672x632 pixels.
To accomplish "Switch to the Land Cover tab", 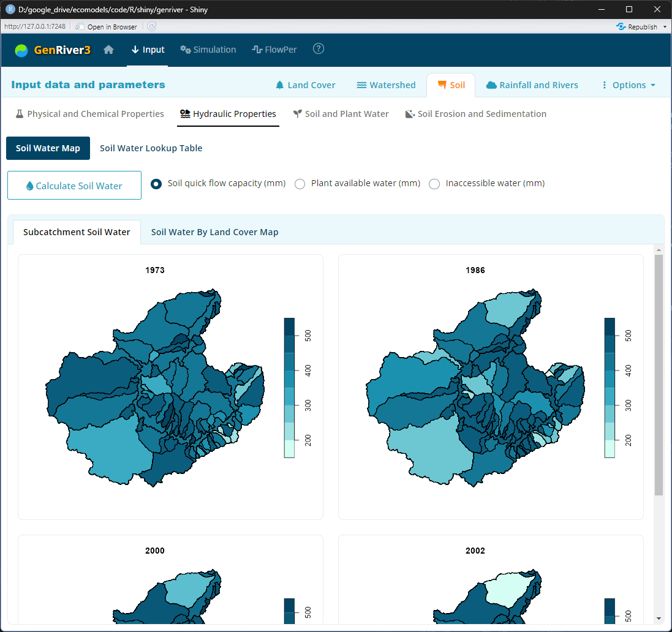I will coord(305,85).
